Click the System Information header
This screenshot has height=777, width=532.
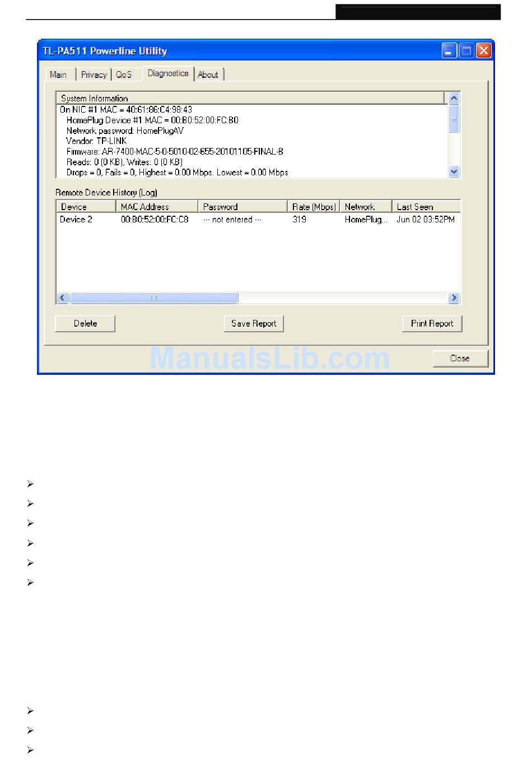(x=250, y=98)
